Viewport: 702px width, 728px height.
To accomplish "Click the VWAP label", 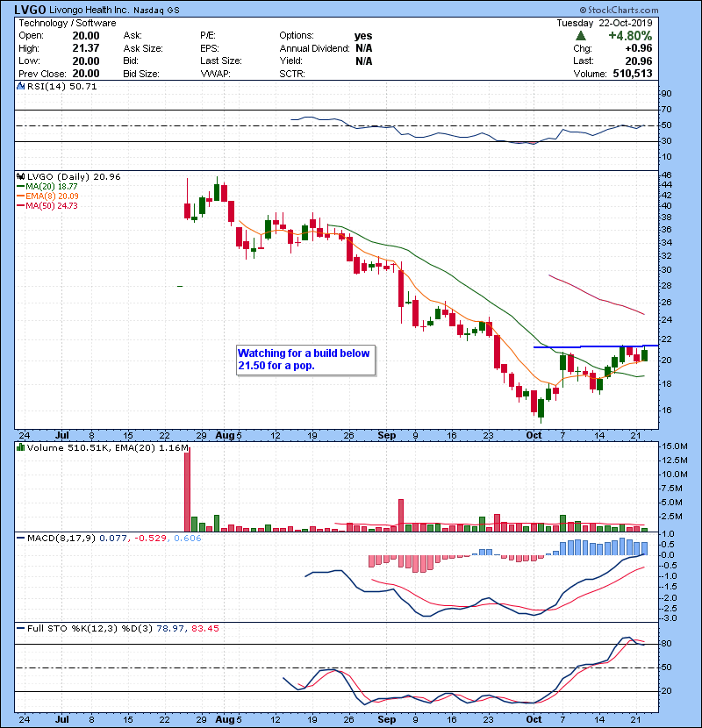I will [x=216, y=74].
